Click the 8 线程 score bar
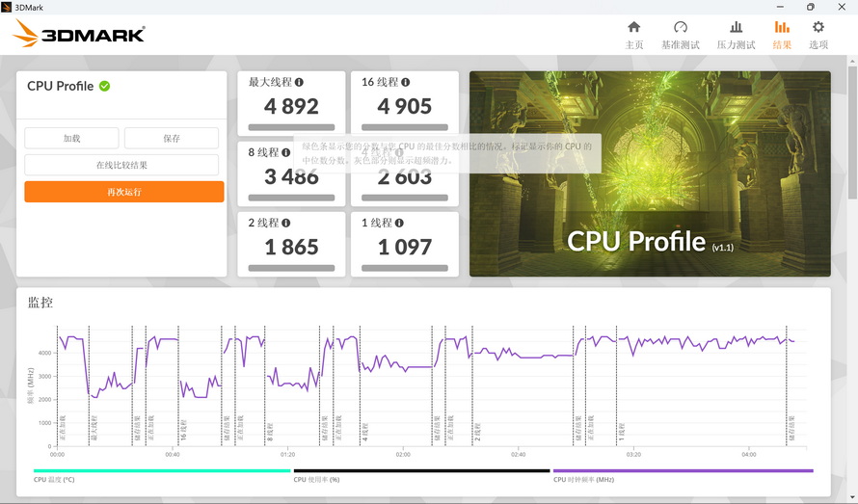The image size is (858, 504). pyautogui.click(x=292, y=198)
